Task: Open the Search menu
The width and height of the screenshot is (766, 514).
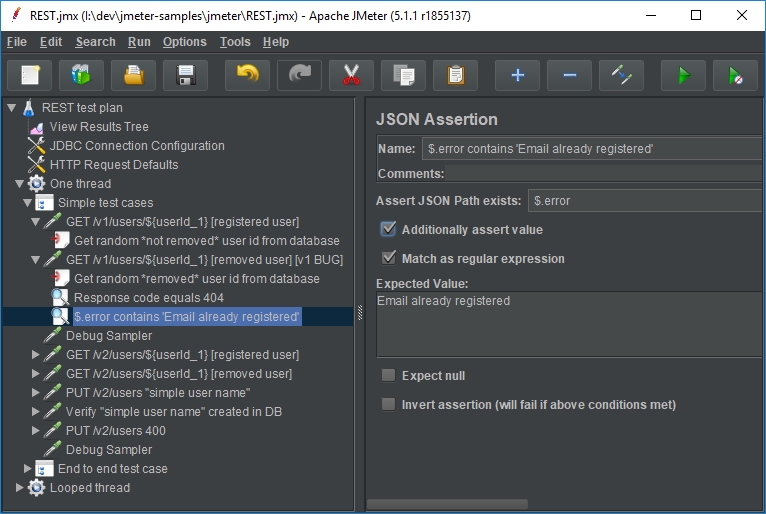Action: [x=95, y=42]
